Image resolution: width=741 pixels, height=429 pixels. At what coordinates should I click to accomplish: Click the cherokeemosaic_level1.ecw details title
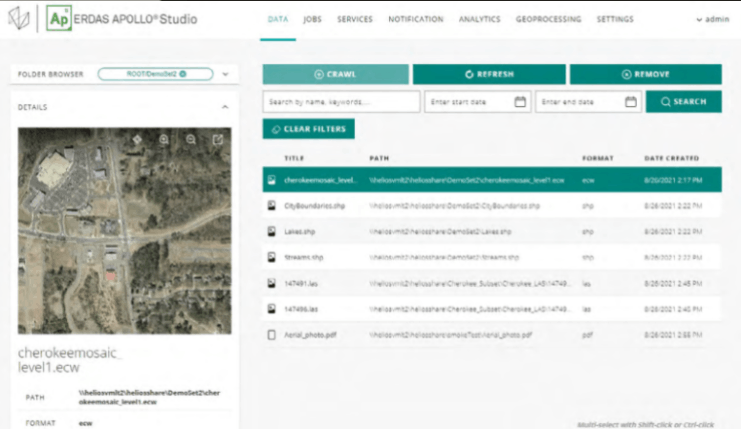(x=69, y=360)
